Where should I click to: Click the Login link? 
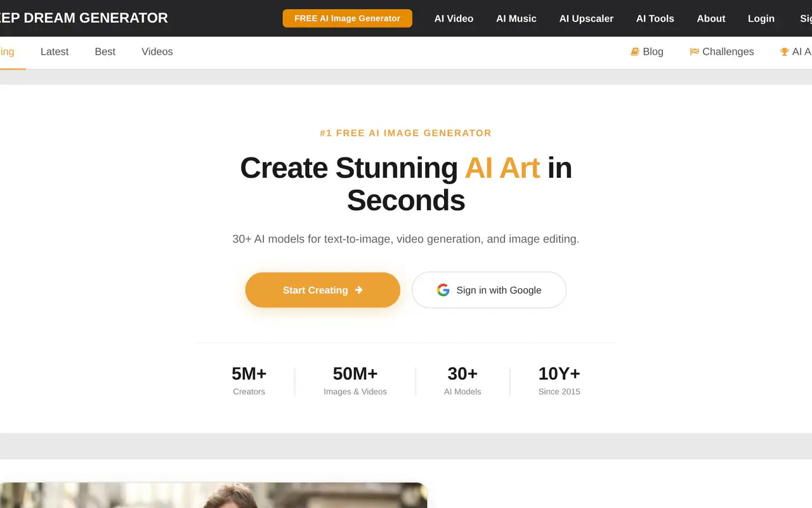coord(761,18)
